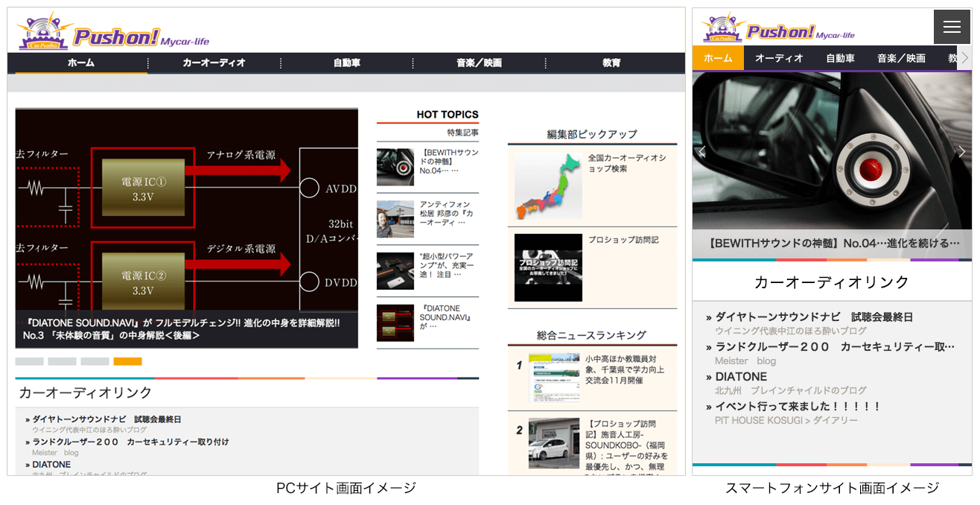Image resolution: width=980 pixels, height=505 pixels.
Task: Open ランドクルーザー２００ カーセキュリティー取り付け on the PC site
Action: point(130,442)
